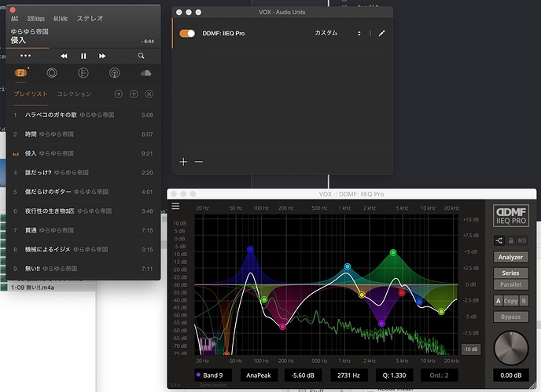Select track 無い!! in playlist
The width and height of the screenshot is (541, 392).
click(x=83, y=269)
